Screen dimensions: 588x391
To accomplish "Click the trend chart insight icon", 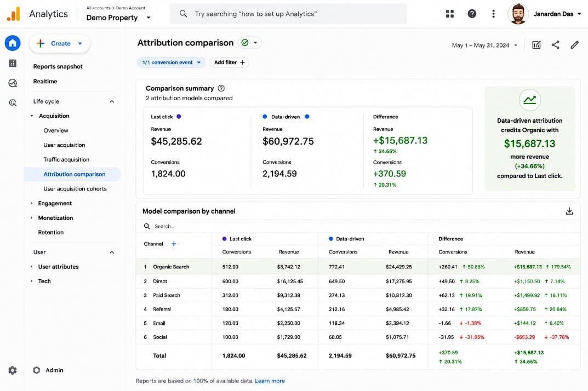I will tap(529, 100).
